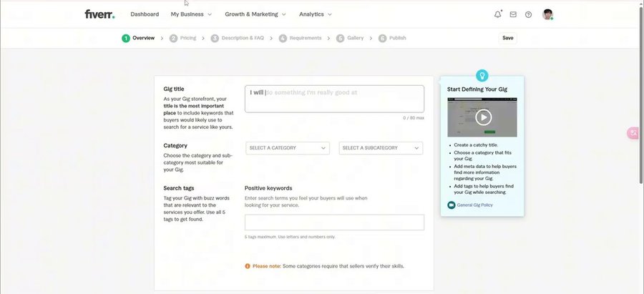The image size is (644, 294).
Task: Open the Analytics menu
Action: tap(316, 14)
